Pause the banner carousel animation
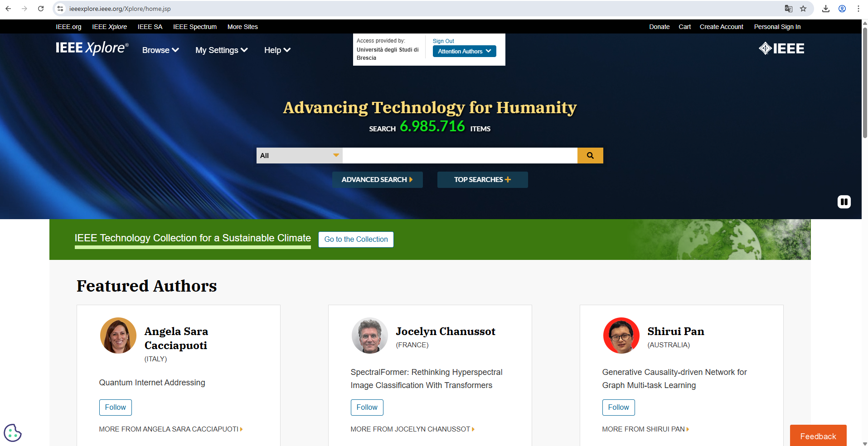Image resolution: width=868 pixels, height=446 pixels. pyautogui.click(x=844, y=201)
